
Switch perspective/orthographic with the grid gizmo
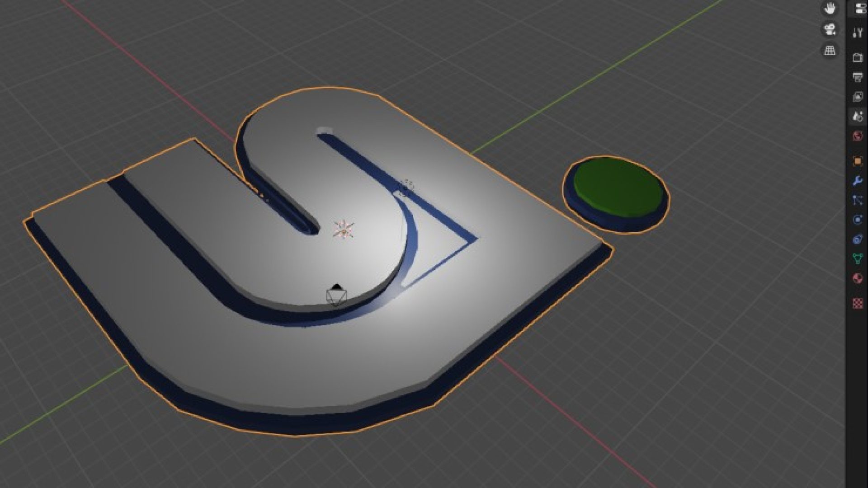point(830,50)
